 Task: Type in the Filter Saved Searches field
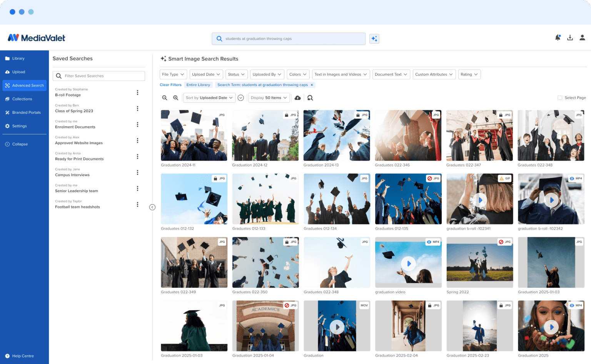coord(98,76)
